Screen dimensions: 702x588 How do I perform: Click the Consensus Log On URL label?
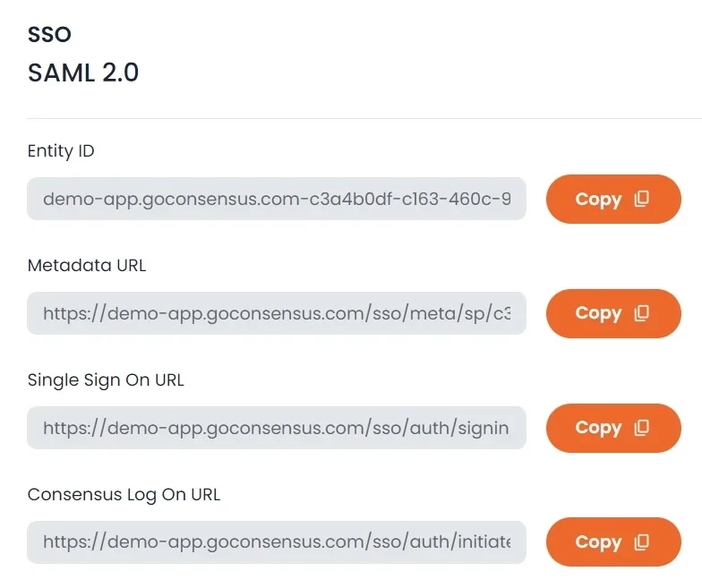pyautogui.click(x=124, y=495)
